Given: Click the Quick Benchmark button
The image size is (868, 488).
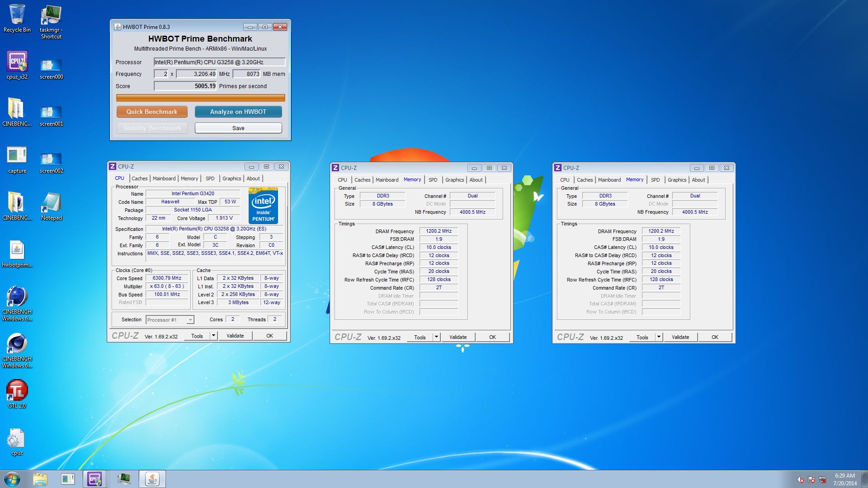Looking at the screenshot, I should [x=152, y=112].
